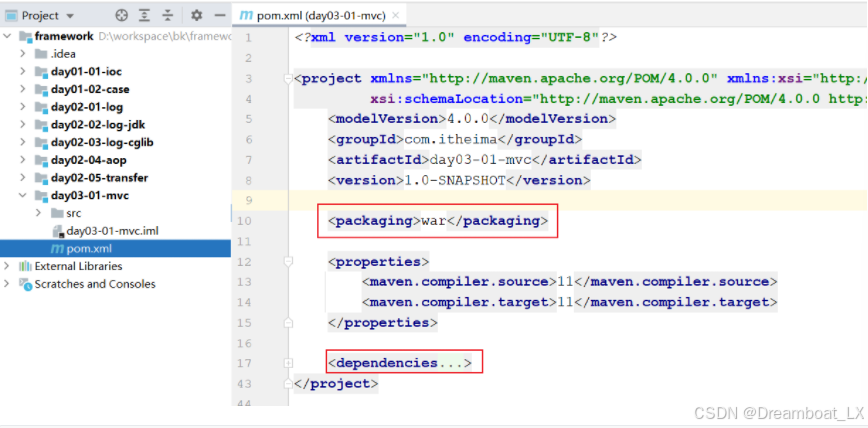Click the day03-01-mvc.iml file icon
Viewport: 868px width, 428px height.
pyautogui.click(x=58, y=231)
